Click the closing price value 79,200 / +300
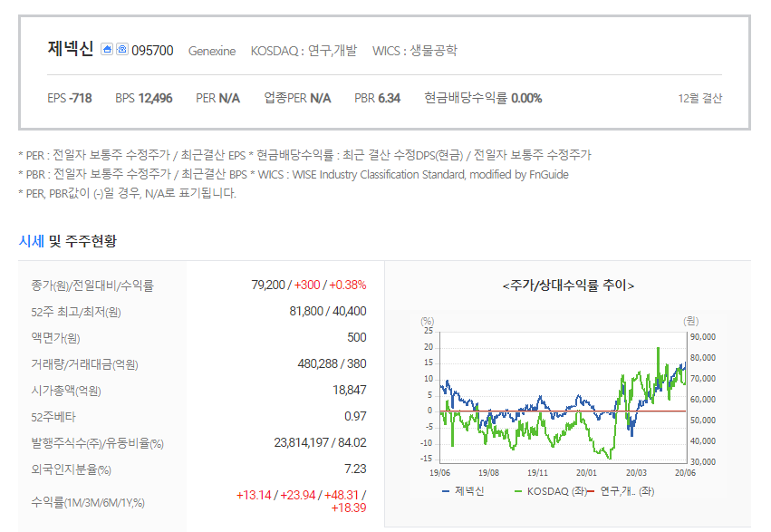The image size is (771, 532). (x=285, y=285)
